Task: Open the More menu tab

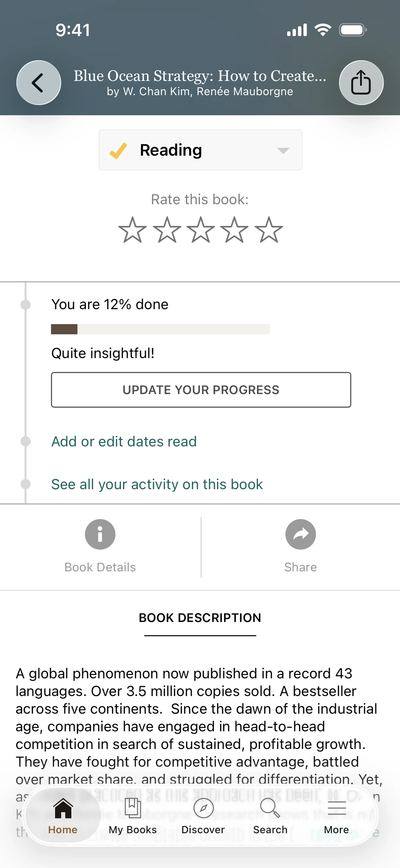Action: click(336, 815)
